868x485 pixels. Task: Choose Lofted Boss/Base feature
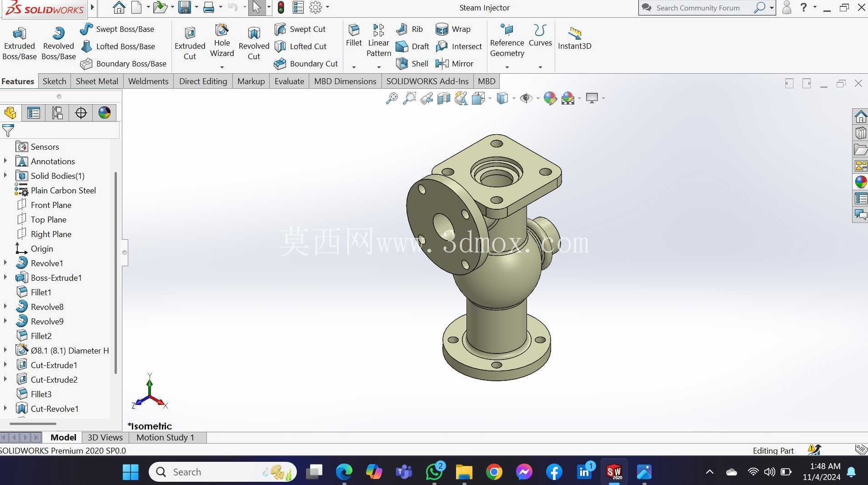(x=118, y=46)
